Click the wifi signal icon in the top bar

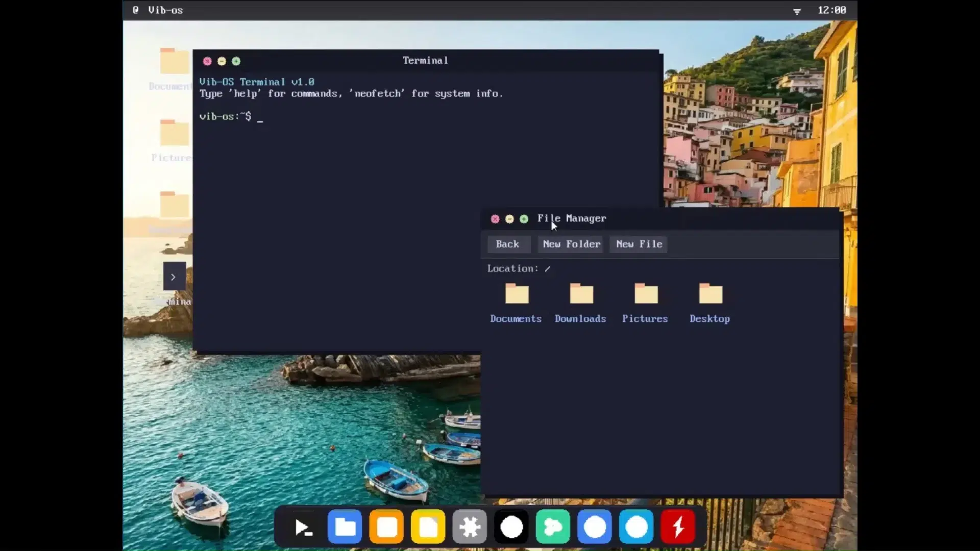797,10
